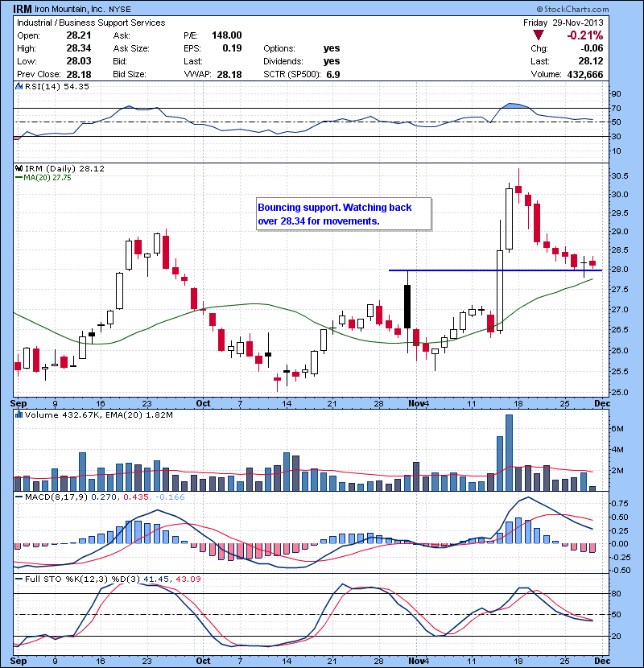Click the Chg value -0.06

[592, 48]
